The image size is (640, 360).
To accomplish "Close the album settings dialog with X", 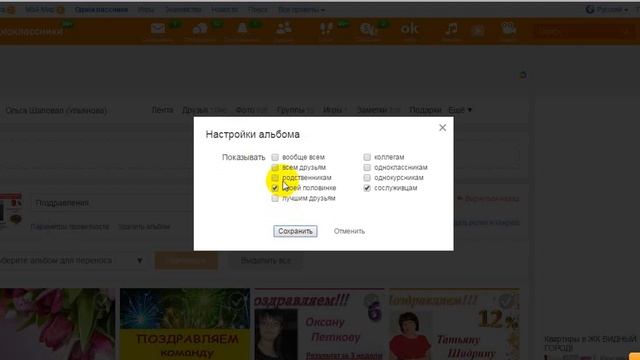I will (x=442, y=128).
